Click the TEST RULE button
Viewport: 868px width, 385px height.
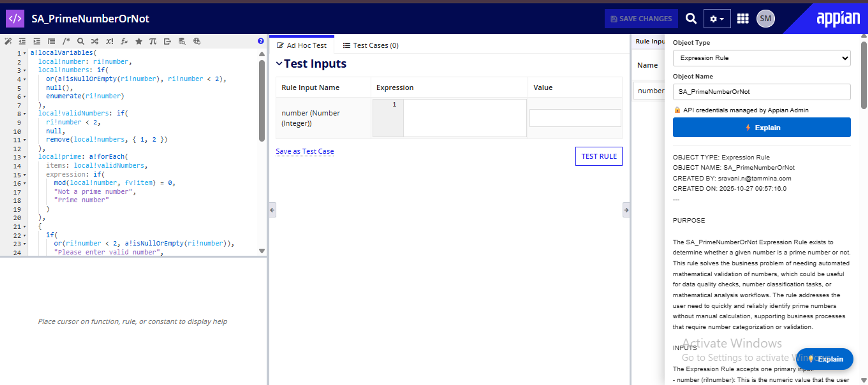[x=599, y=156]
